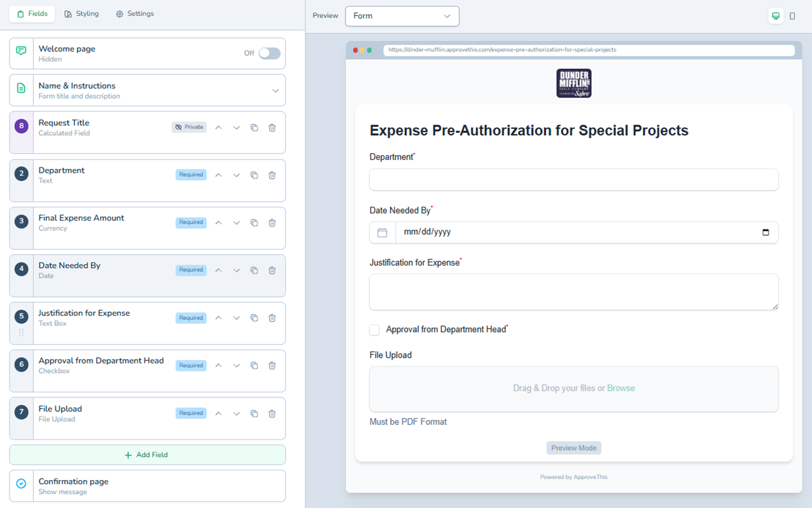Screen dimensions: 812x508
Task: Move the Date Needed By field down
Action: point(236,270)
